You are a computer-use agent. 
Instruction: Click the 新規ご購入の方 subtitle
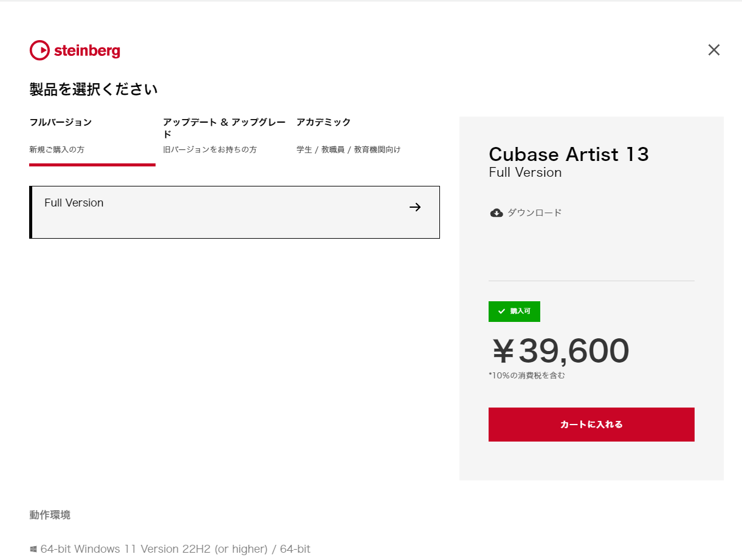click(57, 149)
